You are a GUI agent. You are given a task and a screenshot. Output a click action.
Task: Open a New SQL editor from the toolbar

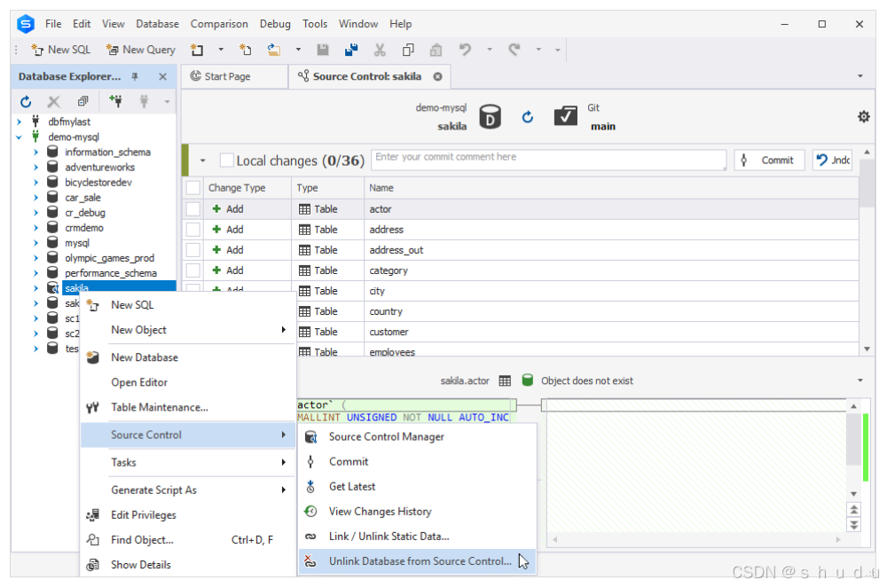(60, 50)
